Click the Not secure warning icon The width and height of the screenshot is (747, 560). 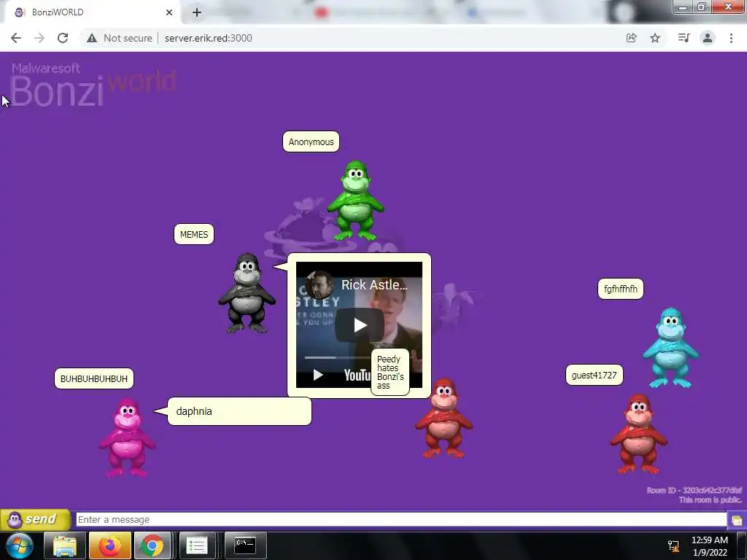pyautogui.click(x=92, y=38)
